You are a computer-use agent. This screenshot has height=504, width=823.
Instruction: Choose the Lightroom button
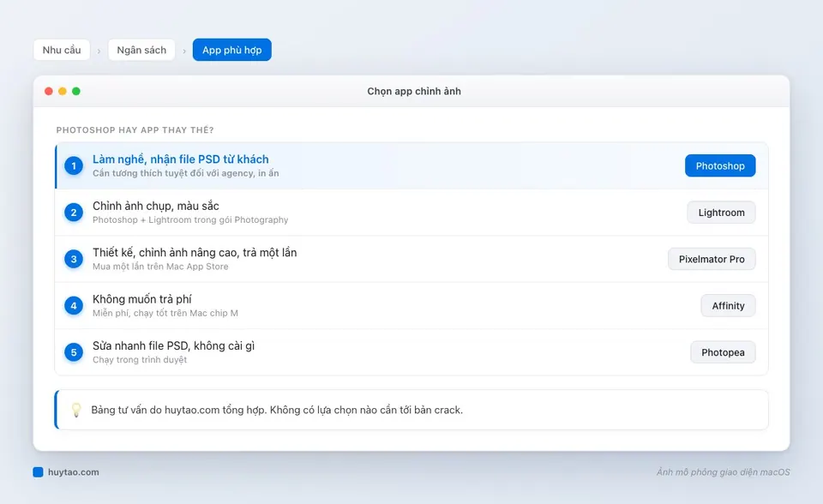[721, 213]
